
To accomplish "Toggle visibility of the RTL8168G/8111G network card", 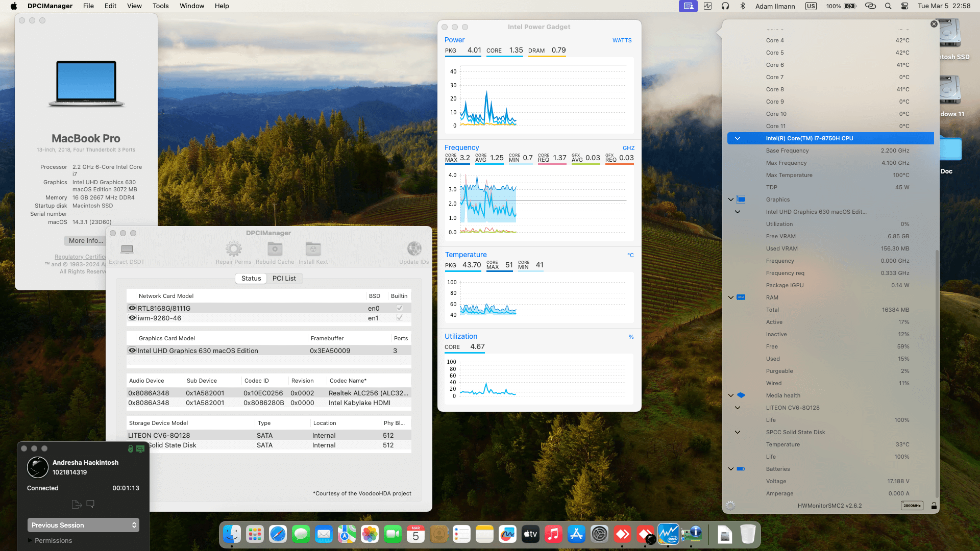I will [132, 308].
